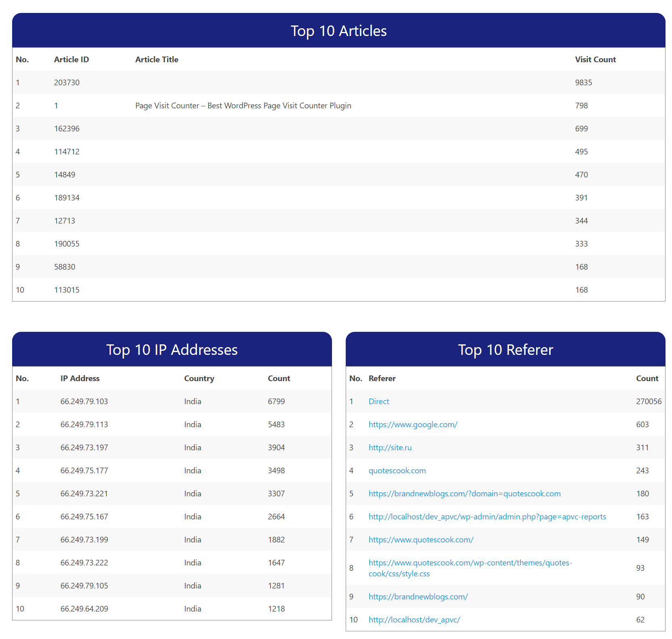Click the https://brandnewblogs.com/ referer link
Screen dimensions: 672x639
(418, 597)
